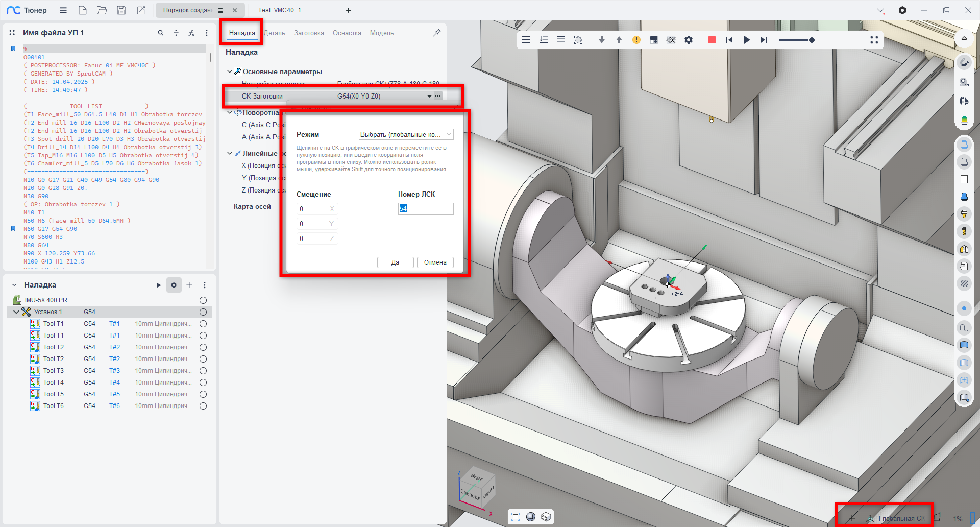Toggle the circle for Tool T6 row
The width and height of the screenshot is (980, 527).
tap(203, 406)
